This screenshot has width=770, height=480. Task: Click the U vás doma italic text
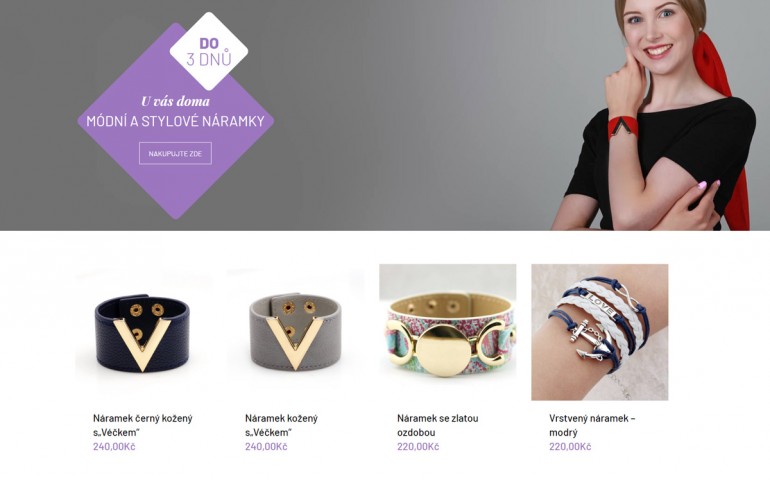(175, 101)
